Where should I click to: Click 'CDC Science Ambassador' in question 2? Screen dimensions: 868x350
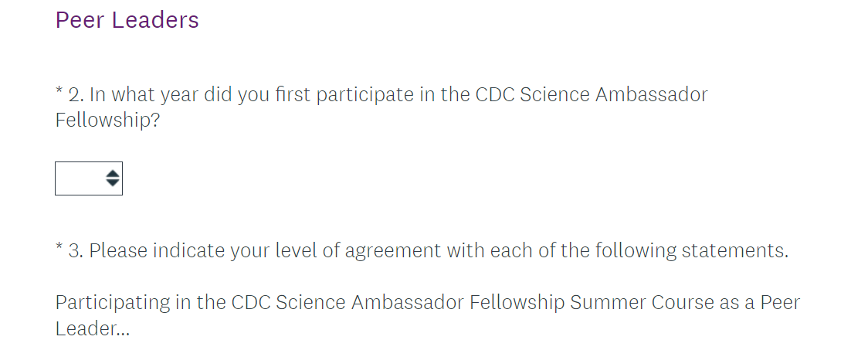(591, 95)
